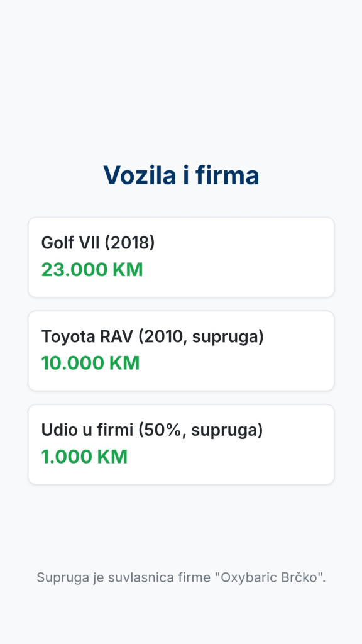
Task: Click the "(2018)" year in Golf label
Action: [129, 243]
